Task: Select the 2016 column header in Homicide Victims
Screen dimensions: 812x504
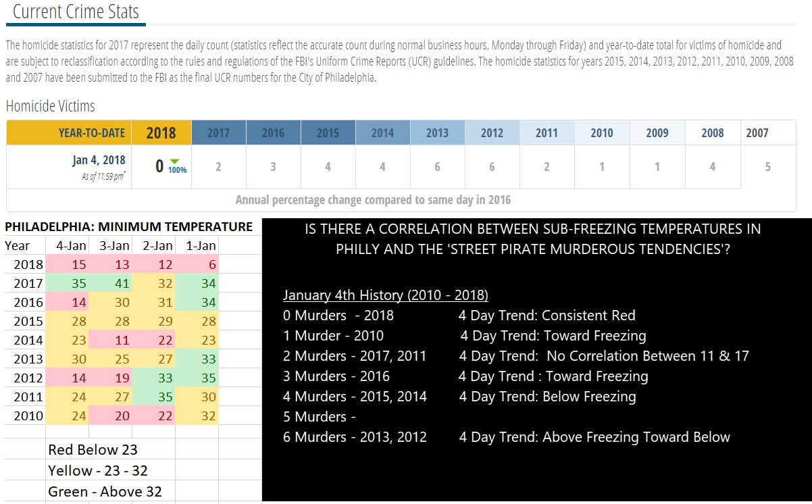Action: pos(273,132)
